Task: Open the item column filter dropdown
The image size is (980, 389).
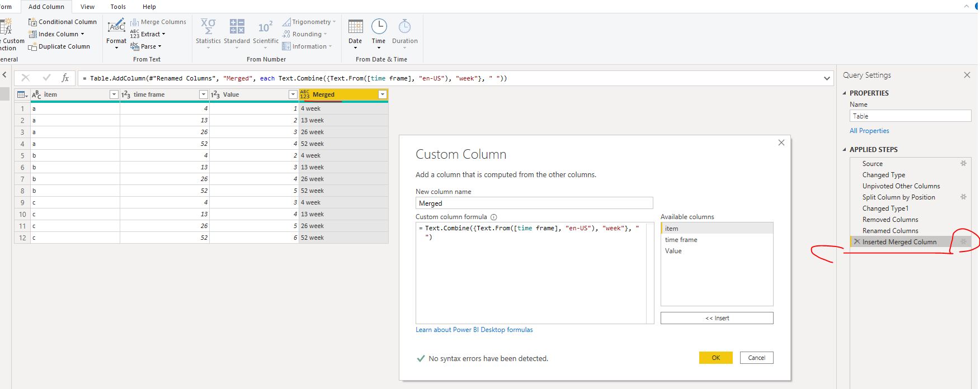Action: coord(114,94)
